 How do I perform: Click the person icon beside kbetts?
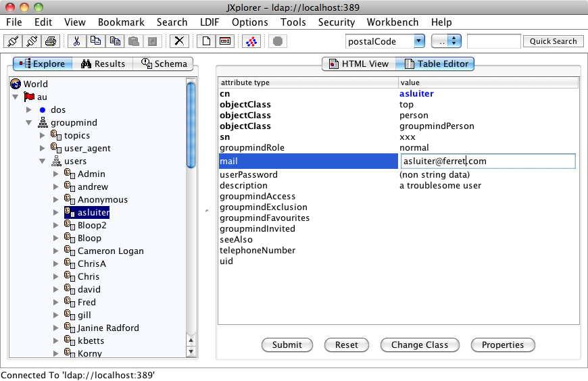pyautogui.click(x=70, y=340)
